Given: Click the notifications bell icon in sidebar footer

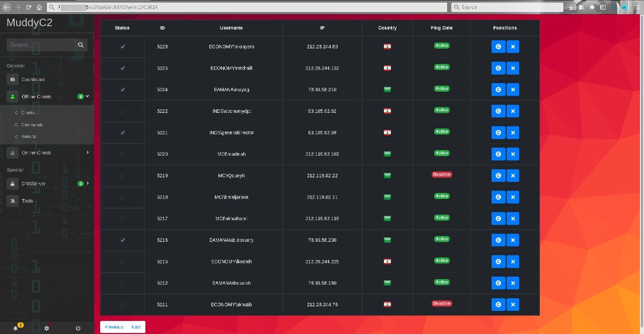Looking at the screenshot, I should [x=16, y=328].
